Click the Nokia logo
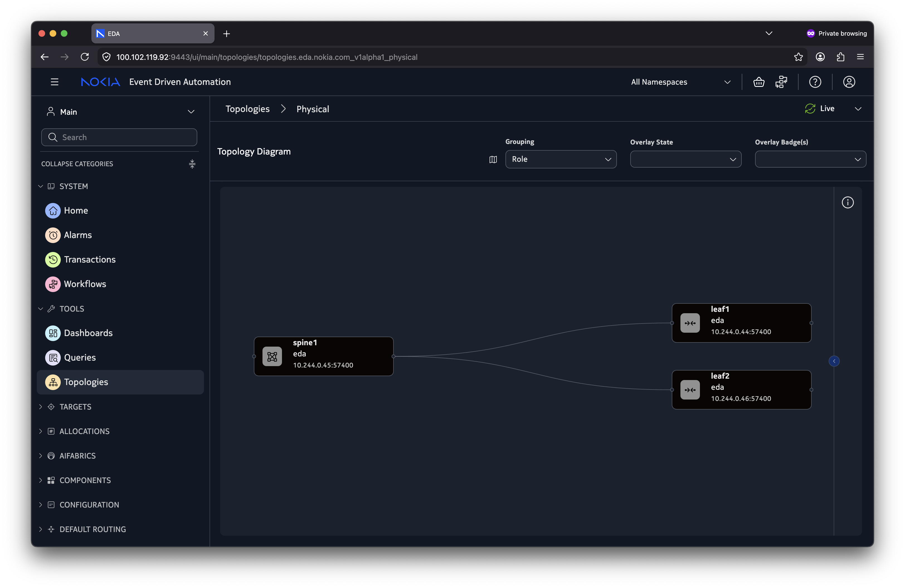 [x=100, y=82]
